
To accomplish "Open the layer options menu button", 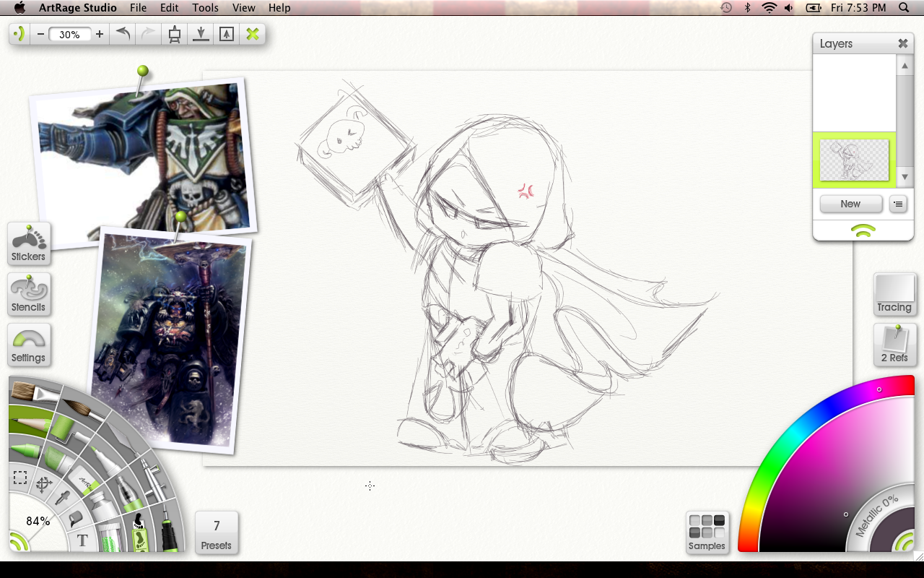I will (898, 204).
